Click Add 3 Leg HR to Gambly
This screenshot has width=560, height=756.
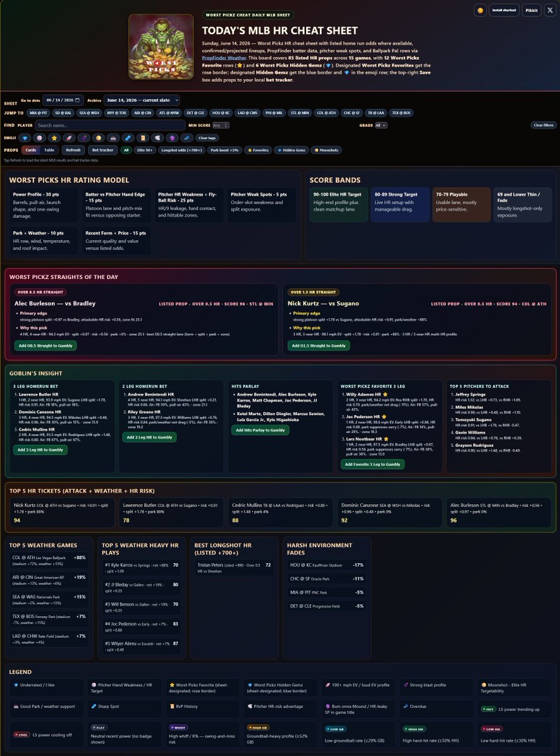pyautogui.click(x=41, y=450)
